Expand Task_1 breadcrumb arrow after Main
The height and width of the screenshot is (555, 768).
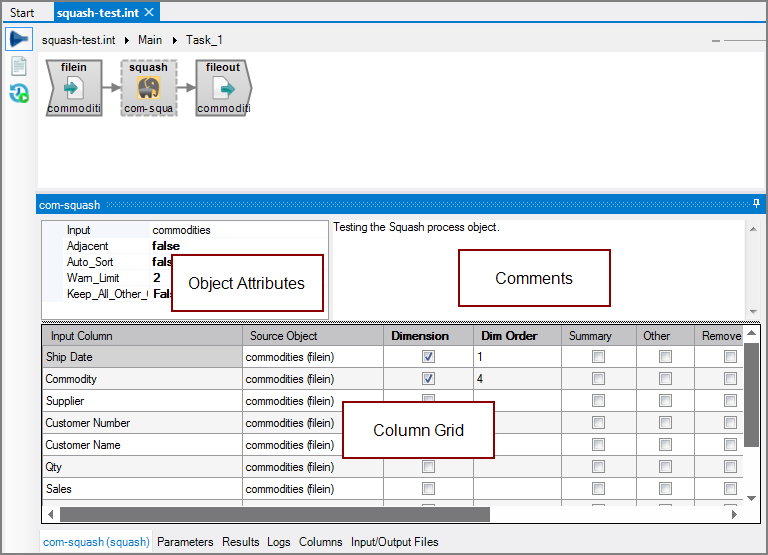(175, 40)
